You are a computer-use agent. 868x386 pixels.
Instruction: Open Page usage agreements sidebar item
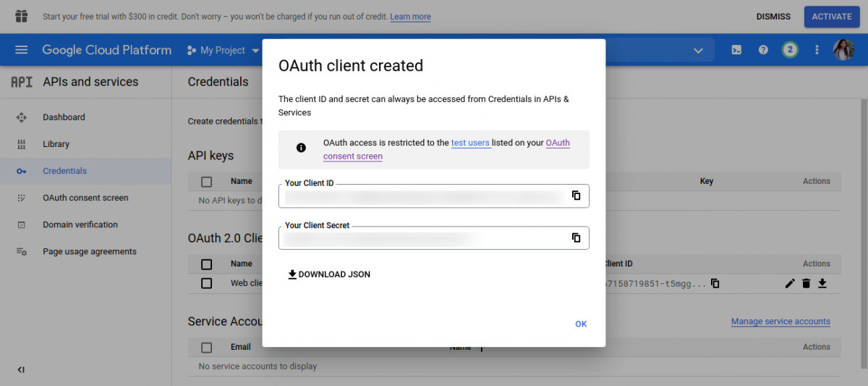(90, 251)
